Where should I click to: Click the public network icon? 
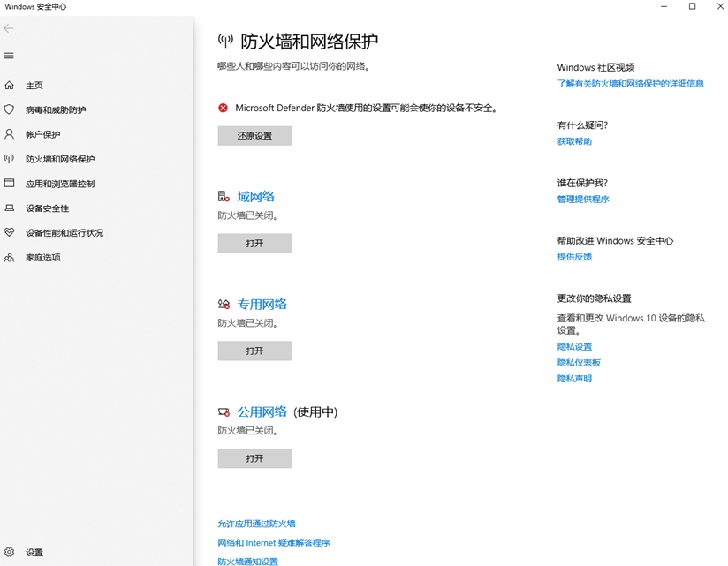(224, 412)
